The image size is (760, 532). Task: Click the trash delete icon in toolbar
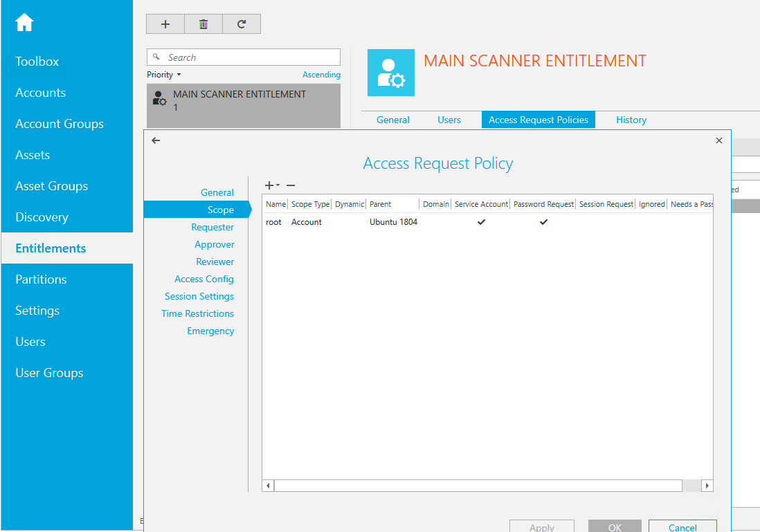(203, 24)
